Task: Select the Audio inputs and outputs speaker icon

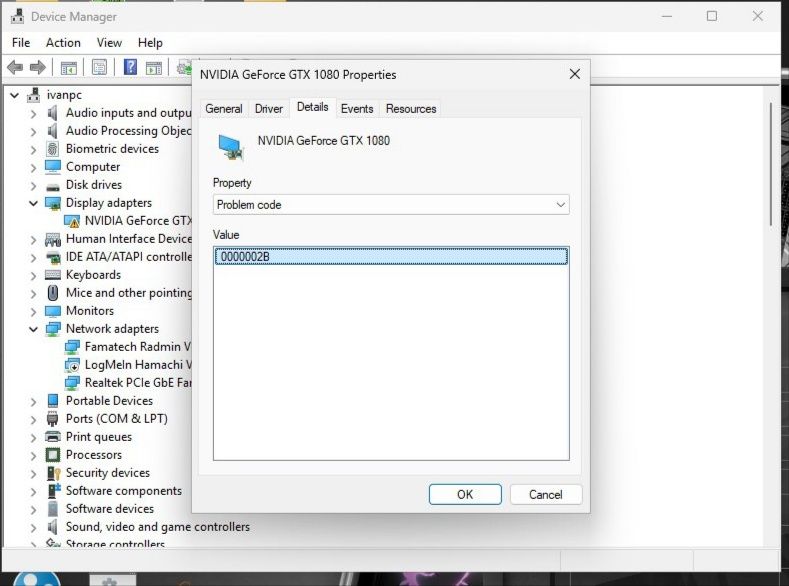Action: click(52, 113)
